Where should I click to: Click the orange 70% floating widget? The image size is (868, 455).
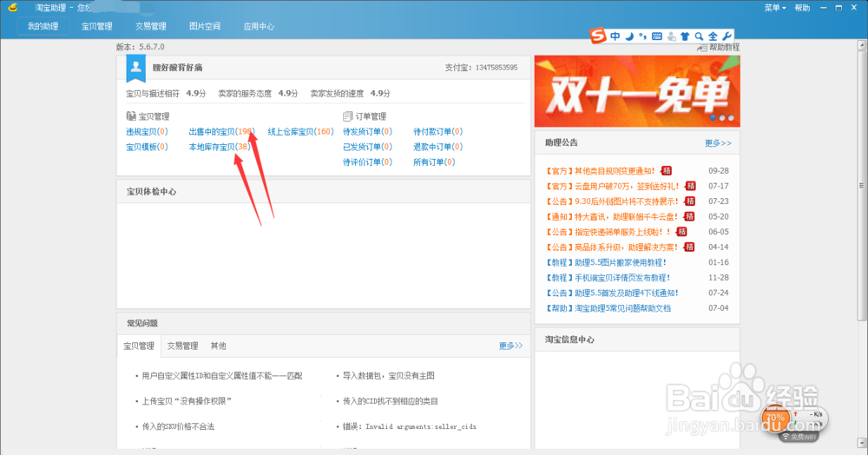click(x=775, y=418)
